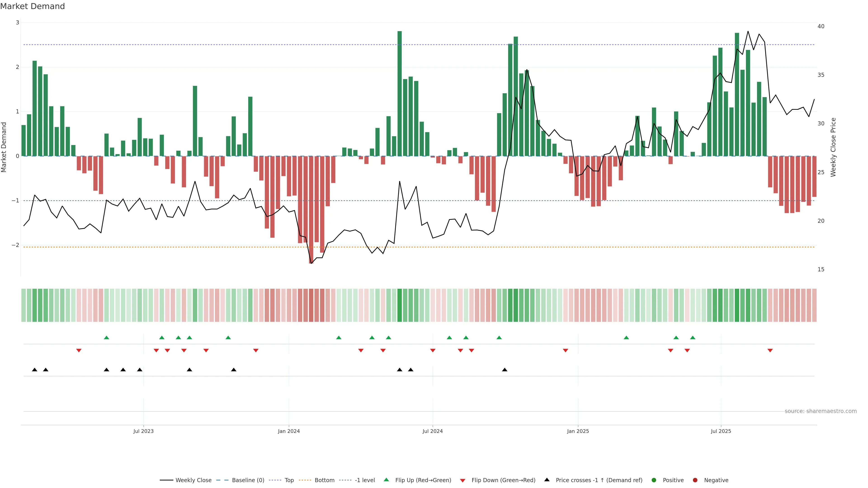Click the first heatmap strip cell
Image resolution: width=868 pixels, height=488 pixels.
point(24,305)
